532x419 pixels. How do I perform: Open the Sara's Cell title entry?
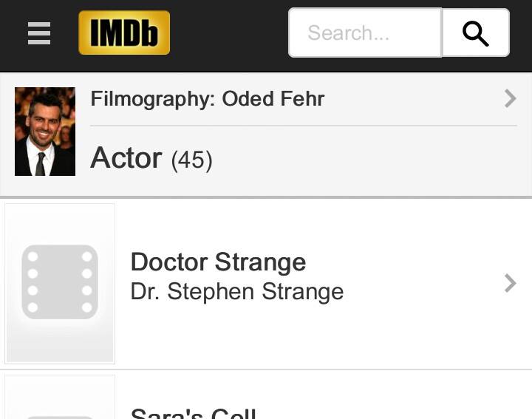coord(193,413)
